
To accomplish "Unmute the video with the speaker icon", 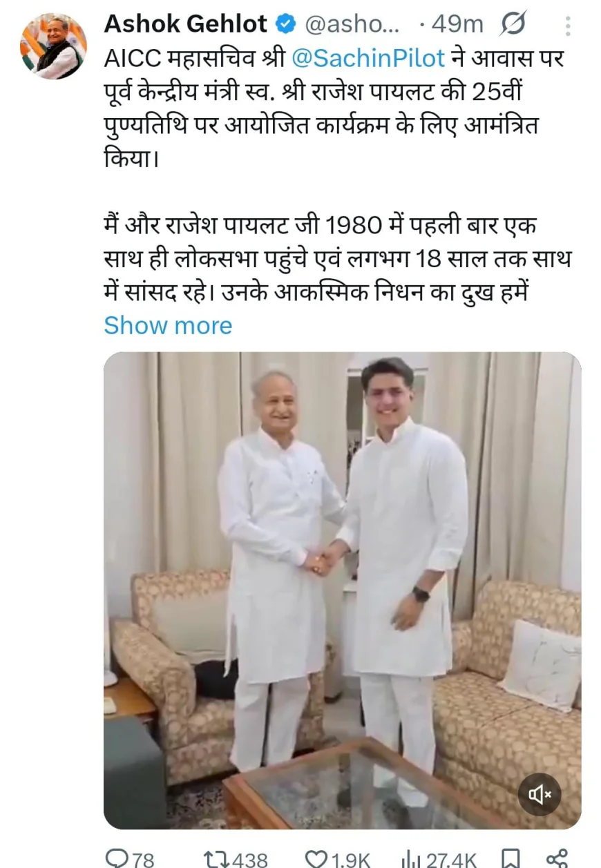I will 540,795.
